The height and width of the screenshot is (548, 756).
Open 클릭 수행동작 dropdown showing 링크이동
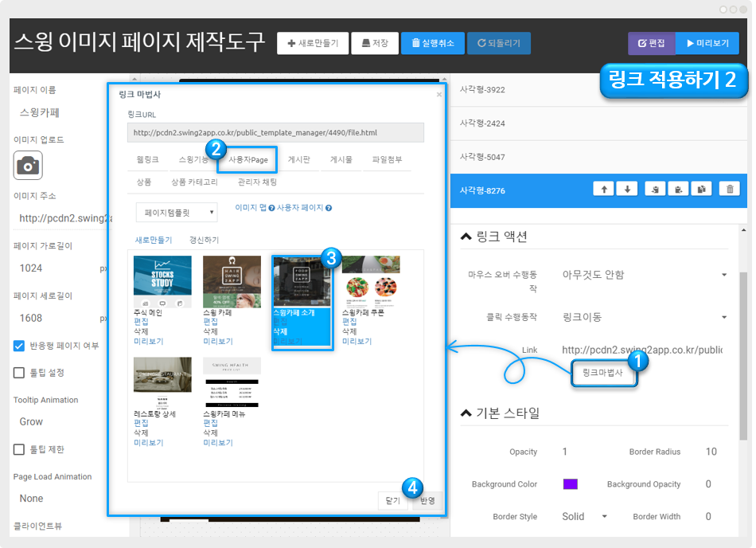tap(645, 317)
